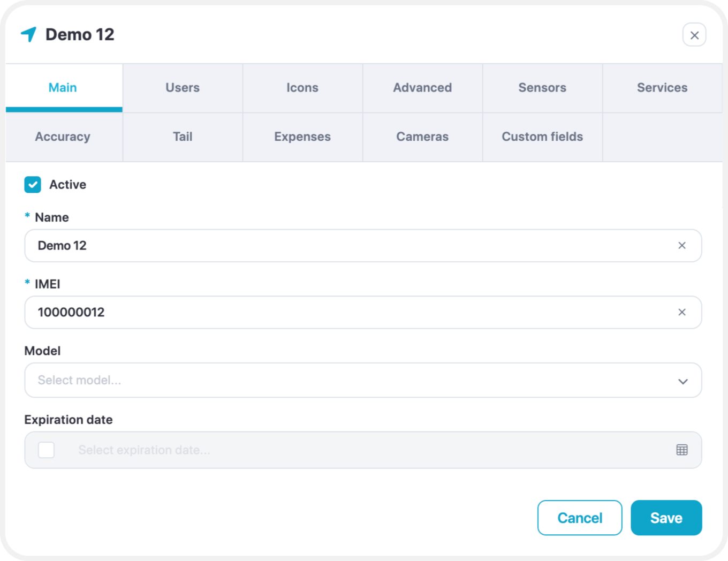Switch to the Users tab
Image resolution: width=728 pixels, height=561 pixels.
coord(183,88)
